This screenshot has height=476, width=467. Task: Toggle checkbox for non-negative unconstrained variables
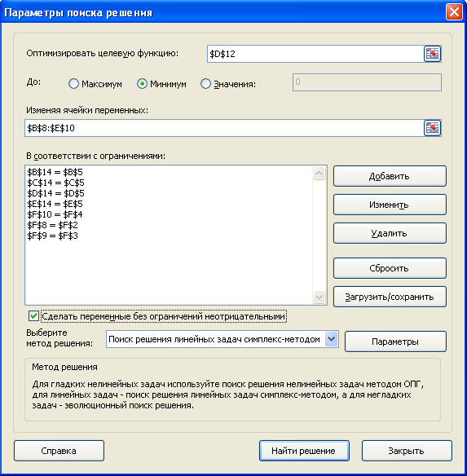tap(33, 316)
